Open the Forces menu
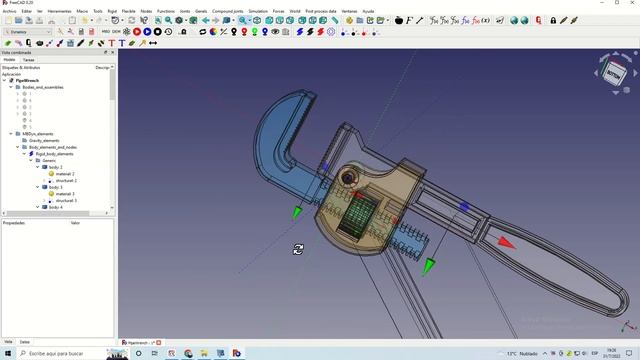This screenshot has width=640, height=360. pos(278,11)
